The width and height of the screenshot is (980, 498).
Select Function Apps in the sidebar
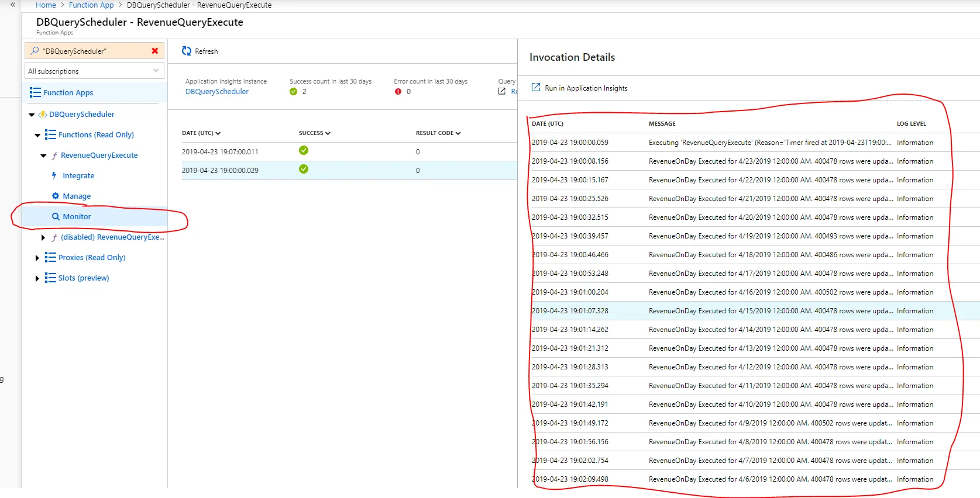click(68, 92)
